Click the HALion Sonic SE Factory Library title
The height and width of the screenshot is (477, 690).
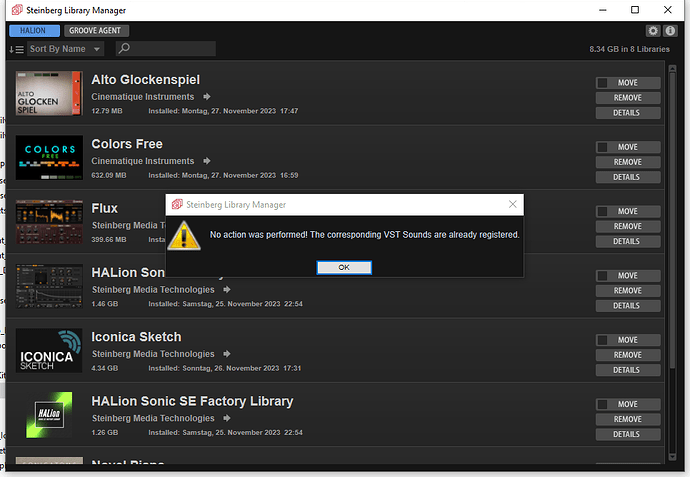coord(192,401)
